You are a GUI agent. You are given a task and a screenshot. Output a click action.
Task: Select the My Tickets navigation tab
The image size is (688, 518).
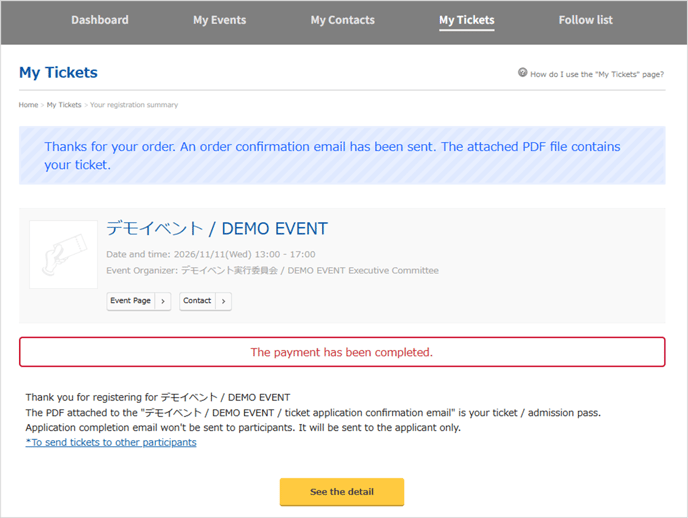466,20
